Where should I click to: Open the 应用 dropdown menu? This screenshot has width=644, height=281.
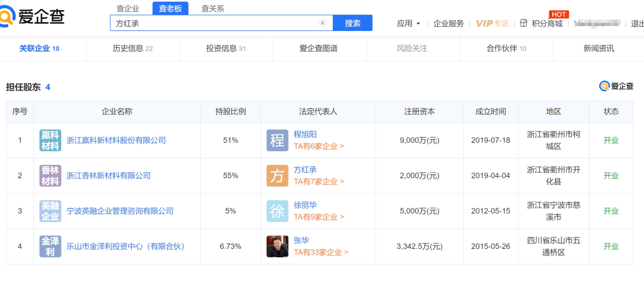click(408, 23)
